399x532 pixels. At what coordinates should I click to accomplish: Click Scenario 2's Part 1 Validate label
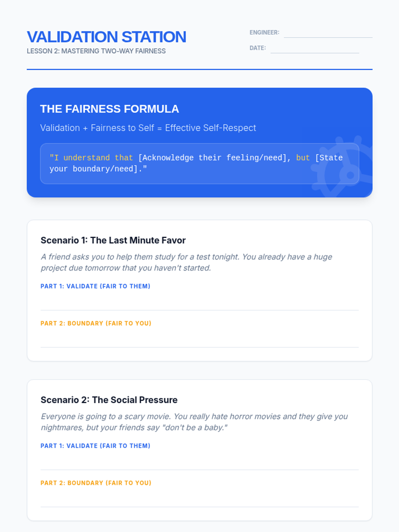click(95, 446)
